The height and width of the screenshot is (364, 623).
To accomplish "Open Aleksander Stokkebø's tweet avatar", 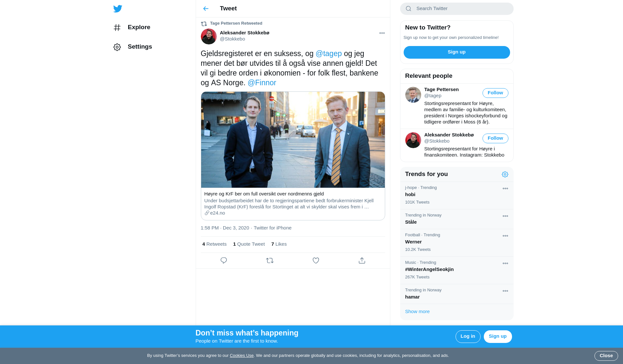I will 209,36.
